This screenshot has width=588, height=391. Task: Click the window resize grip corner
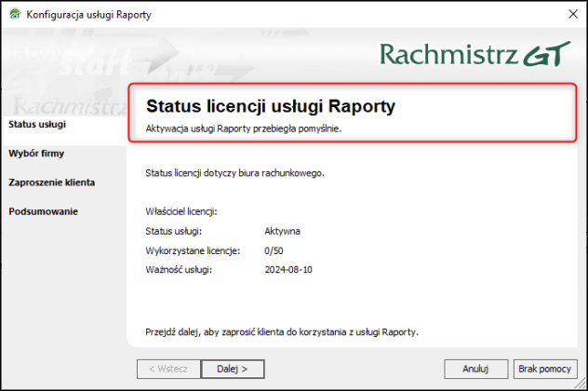coord(581,384)
